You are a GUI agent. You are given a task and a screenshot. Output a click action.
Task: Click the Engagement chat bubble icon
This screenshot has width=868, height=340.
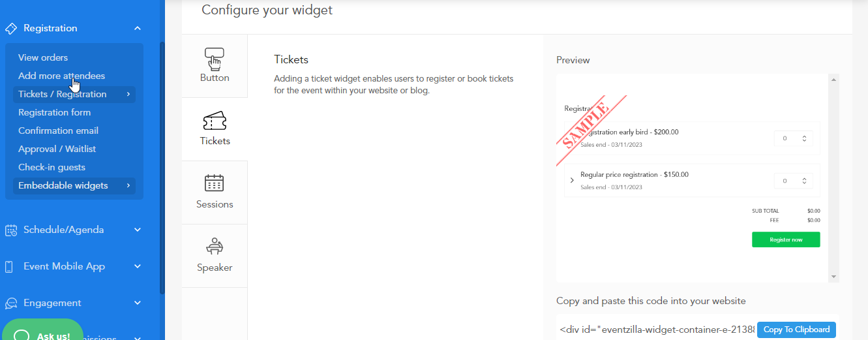click(x=10, y=303)
